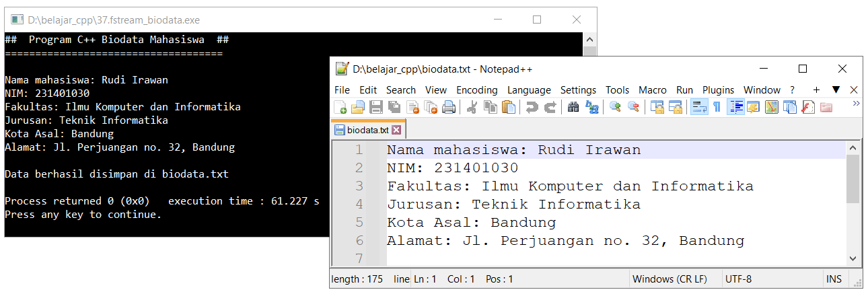This screenshot has width=868, height=294.
Task: Click the Close document toolbar icon
Action: coord(412,107)
